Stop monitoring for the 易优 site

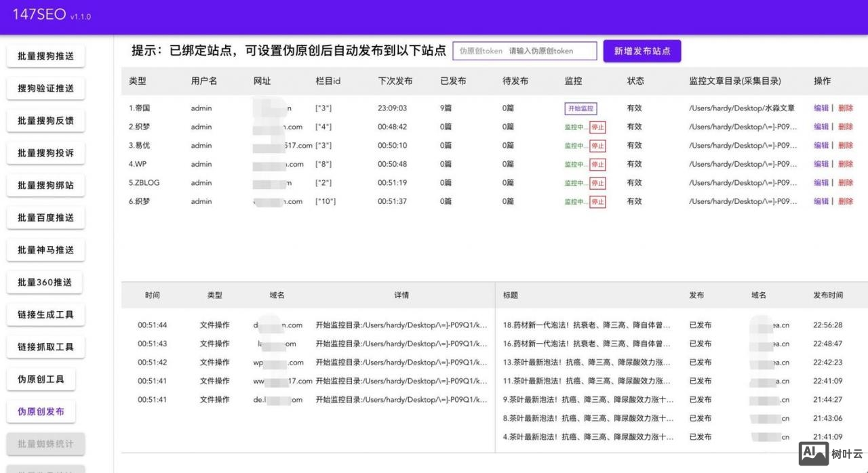click(x=599, y=145)
